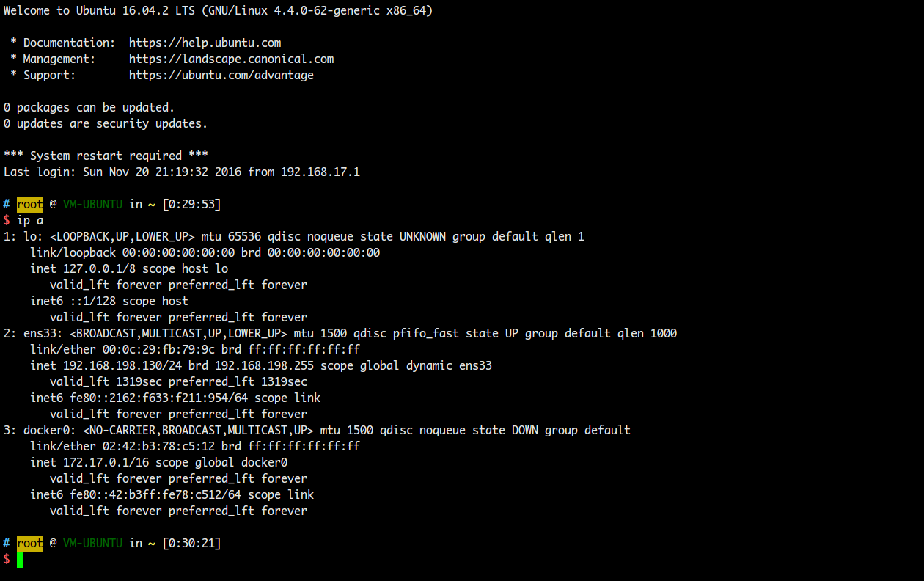Click the green cursor block at the prompt

click(x=21, y=560)
